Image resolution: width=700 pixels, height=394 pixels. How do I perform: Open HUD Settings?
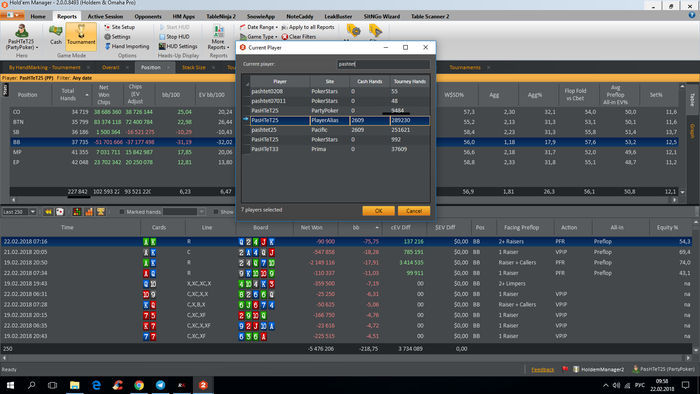(178, 46)
